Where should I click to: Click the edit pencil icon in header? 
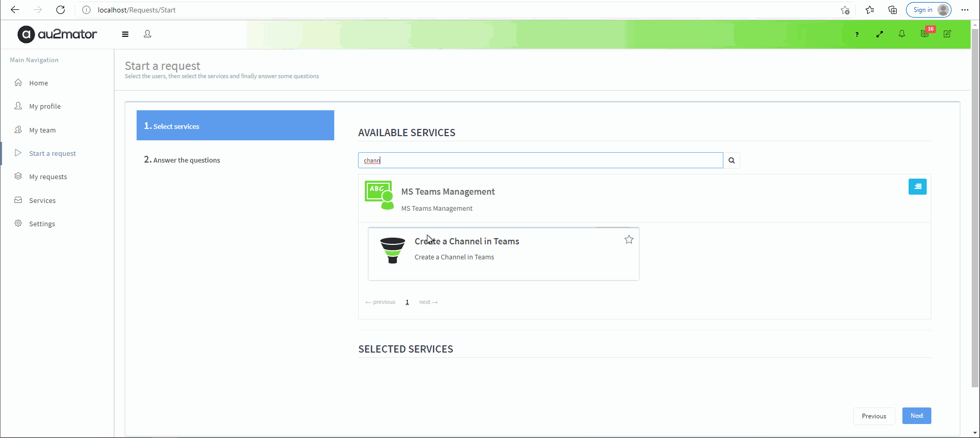click(947, 34)
